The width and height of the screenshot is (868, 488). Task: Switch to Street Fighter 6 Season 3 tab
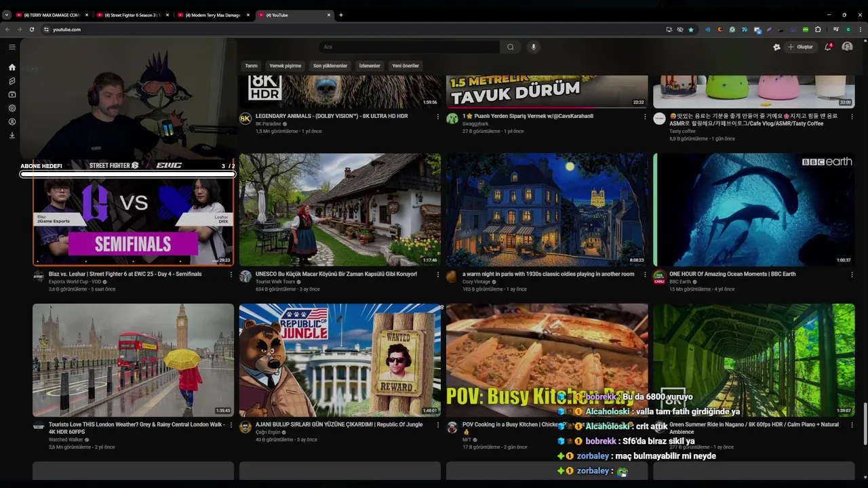pos(132,15)
